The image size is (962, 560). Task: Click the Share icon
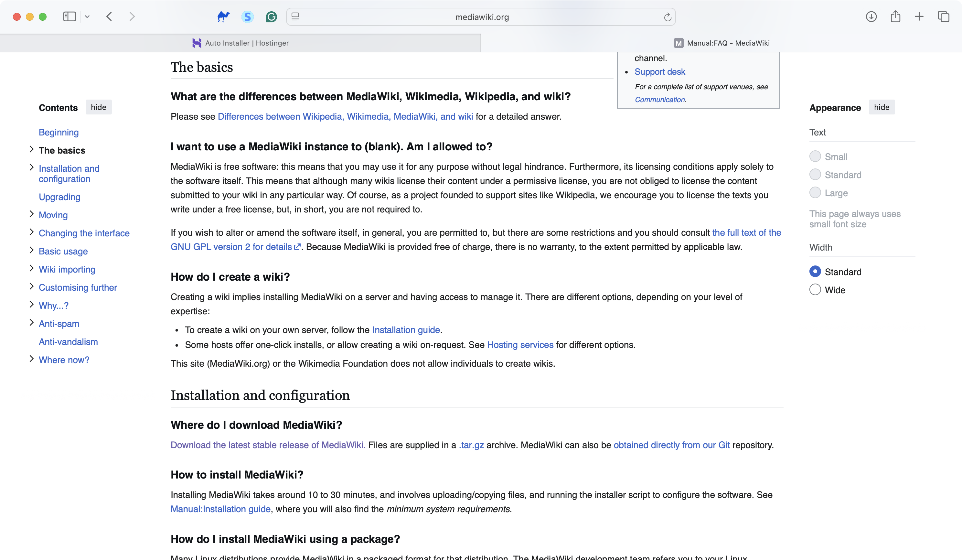point(896,16)
